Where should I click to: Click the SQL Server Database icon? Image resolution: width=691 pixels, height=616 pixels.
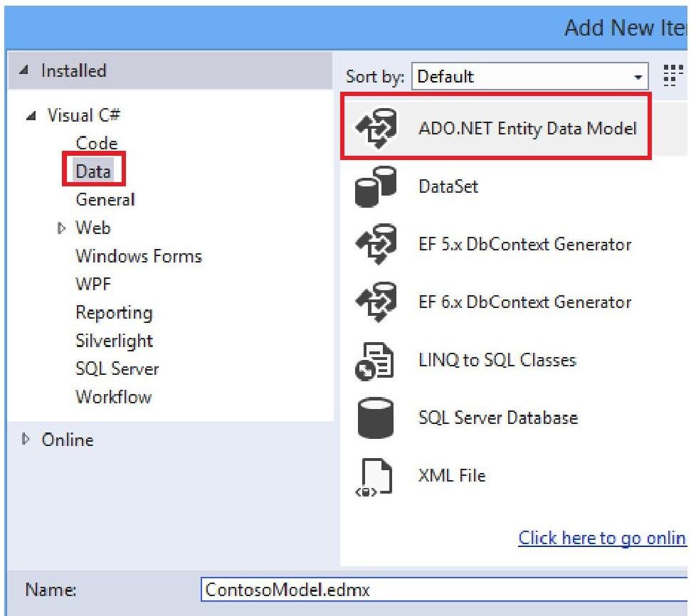click(375, 418)
